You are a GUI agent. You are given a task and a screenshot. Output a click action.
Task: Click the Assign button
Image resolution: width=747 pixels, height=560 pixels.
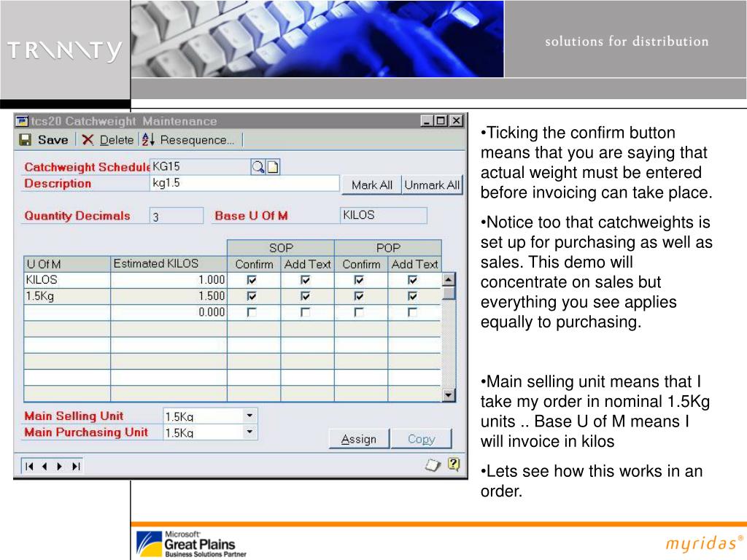(359, 439)
